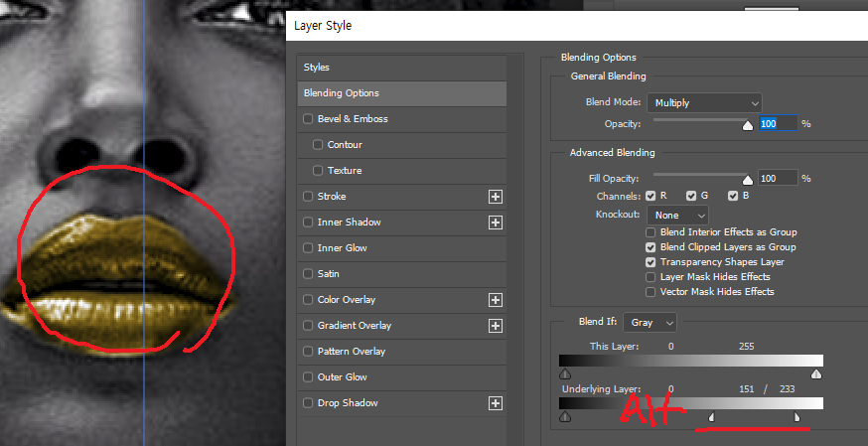Open the Blend Mode dropdown
868x446 pixels.
pyautogui.click(x=704, y=103)
